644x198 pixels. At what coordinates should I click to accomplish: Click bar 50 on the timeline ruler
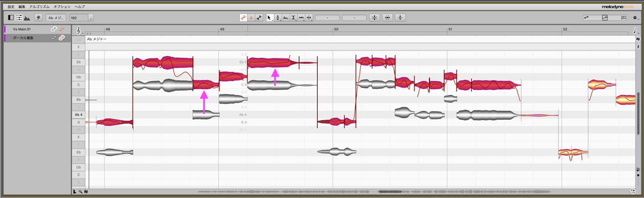coord(336,28)
